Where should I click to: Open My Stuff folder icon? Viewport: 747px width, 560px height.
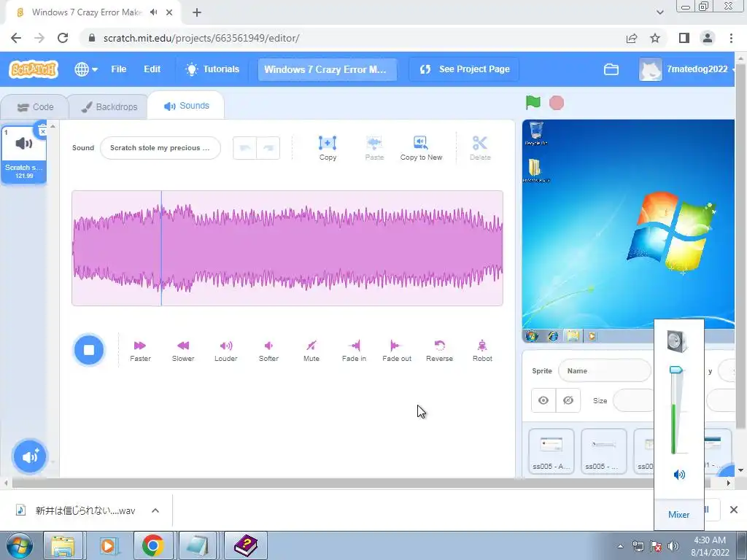click(611, 69)
